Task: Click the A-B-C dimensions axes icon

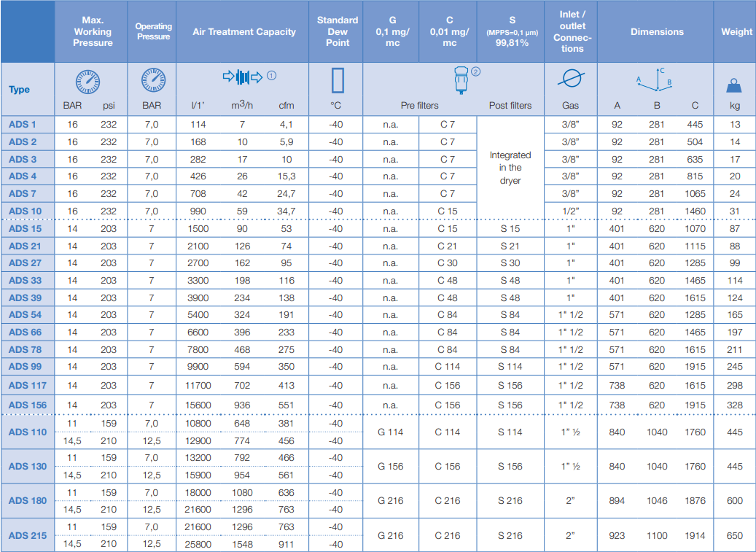Action: click(x=656, y=80)
